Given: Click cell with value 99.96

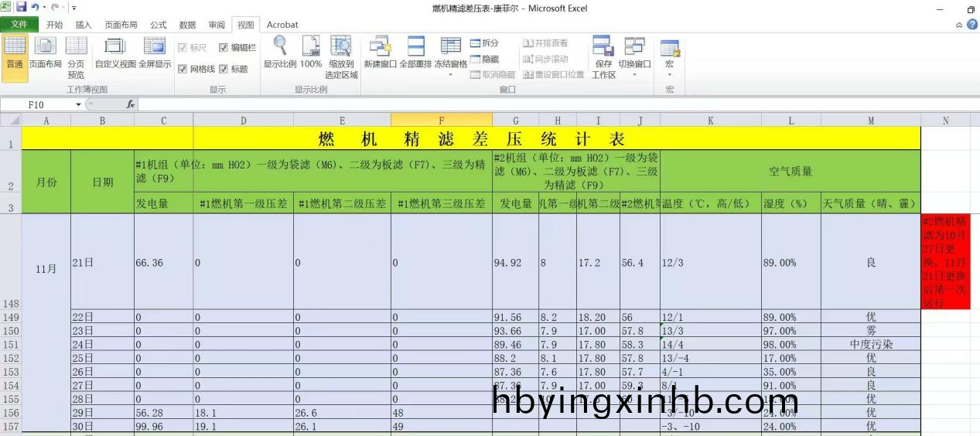Looking at the screenshot, I should tap(163, 426).
